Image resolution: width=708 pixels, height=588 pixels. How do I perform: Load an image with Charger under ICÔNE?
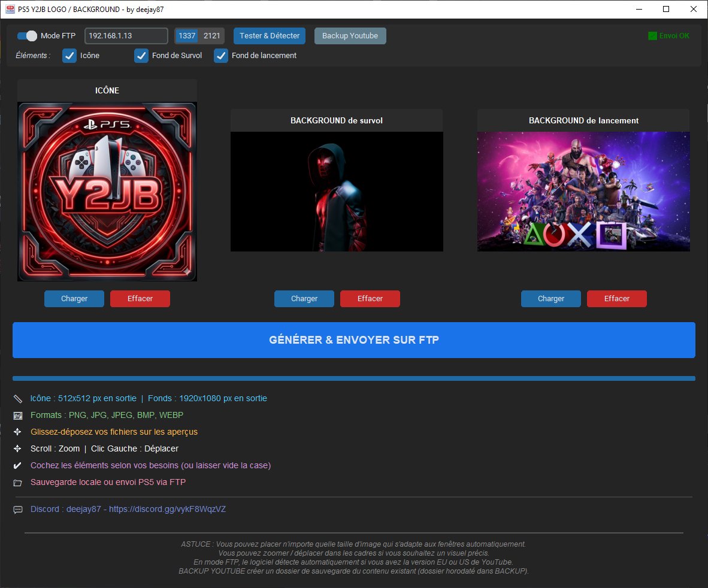[74, 299]
